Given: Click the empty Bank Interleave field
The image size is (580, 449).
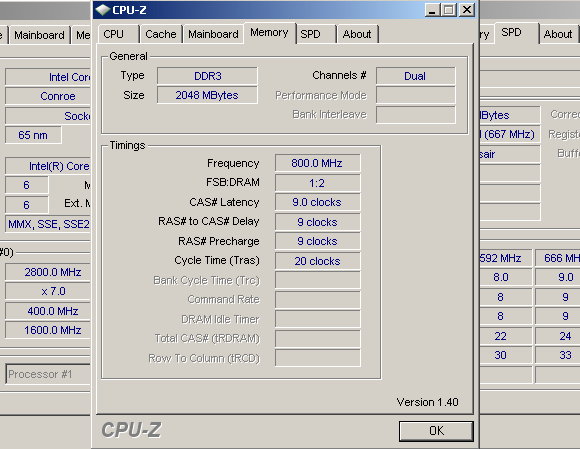Looking at the screenshot, I should click(415, 115).
